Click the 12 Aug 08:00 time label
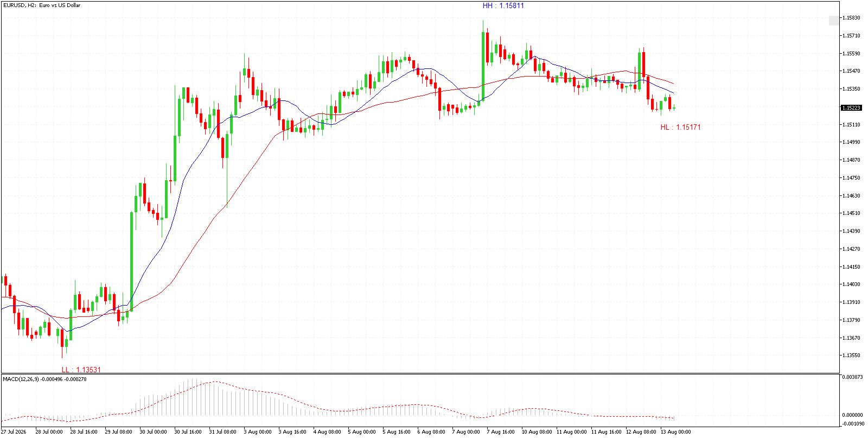This screenshot has height=438, width=868. (641, 432)
